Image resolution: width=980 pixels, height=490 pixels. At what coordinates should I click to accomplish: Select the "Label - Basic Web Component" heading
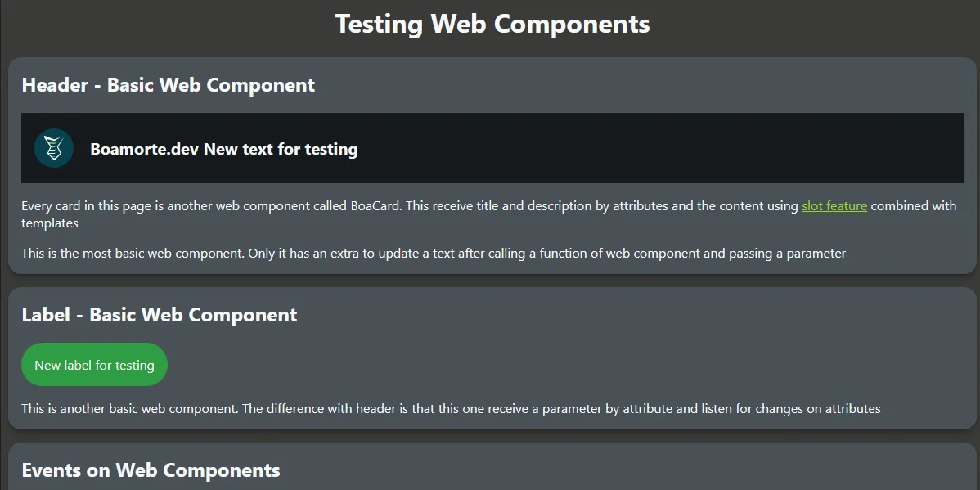(159, 315)
